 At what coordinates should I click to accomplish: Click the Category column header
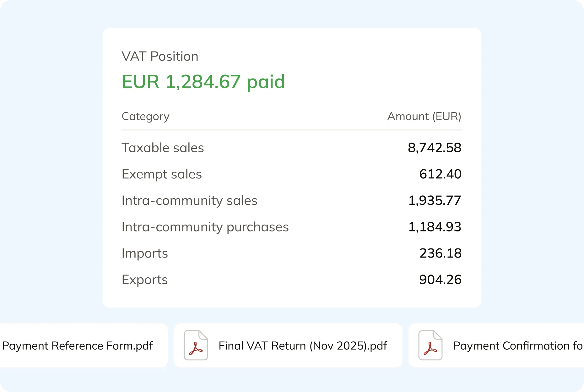pyautogui.click(x=145, y=116)
